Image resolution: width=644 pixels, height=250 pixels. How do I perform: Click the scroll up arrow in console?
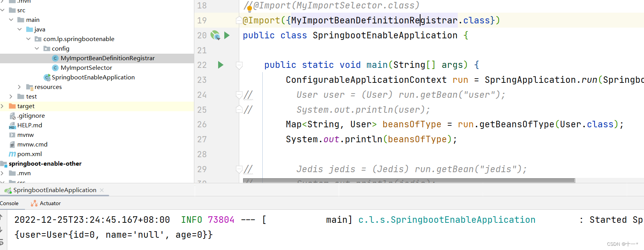pos(2,217)
